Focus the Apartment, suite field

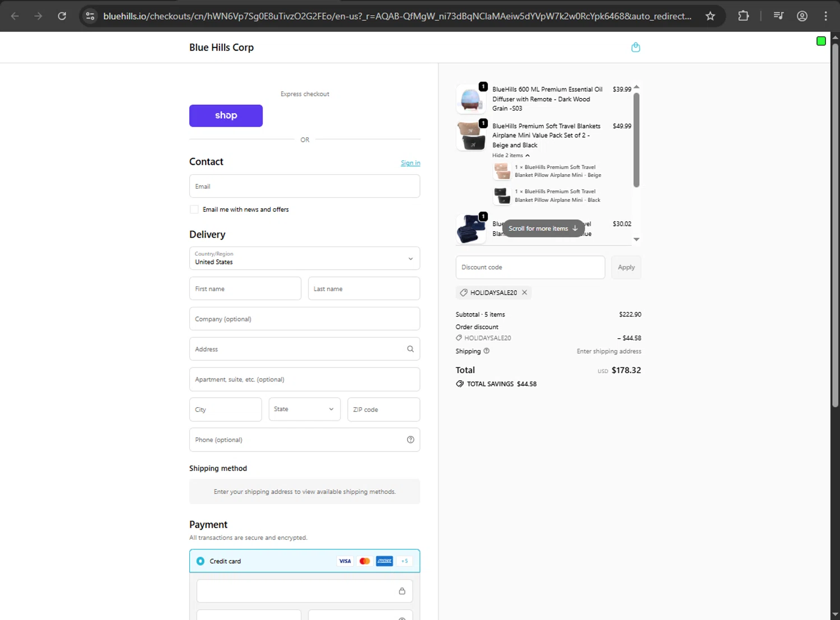click(305, 379)
